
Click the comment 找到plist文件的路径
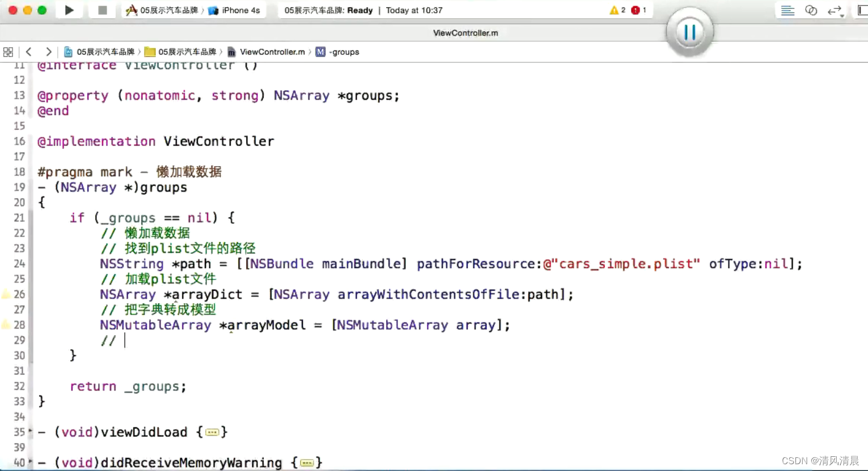pos(178,248)
